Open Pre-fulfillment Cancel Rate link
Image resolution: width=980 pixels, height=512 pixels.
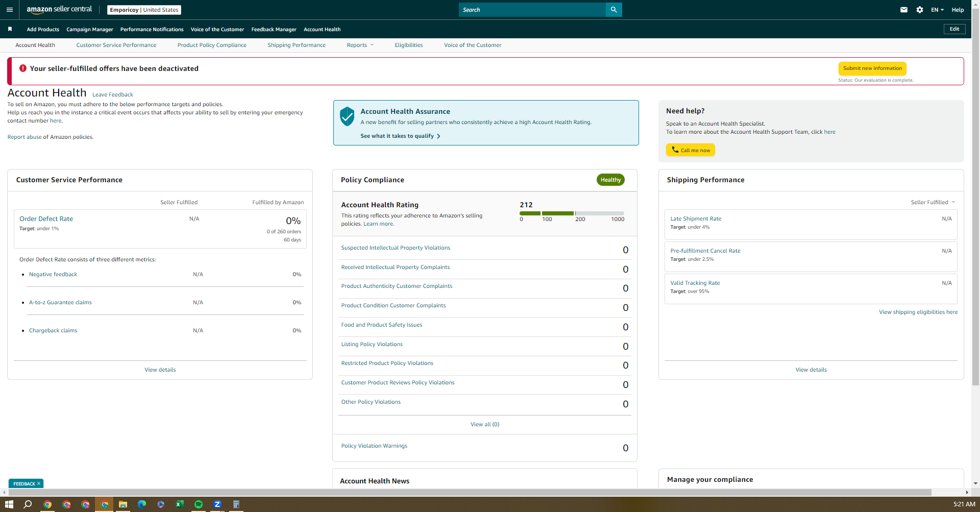[x=705, y=251]
